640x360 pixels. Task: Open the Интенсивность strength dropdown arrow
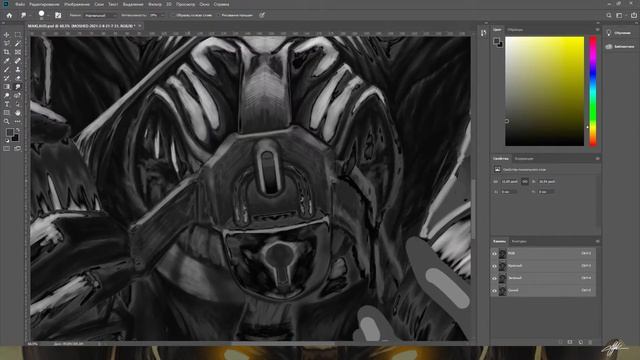click(162, 15)
